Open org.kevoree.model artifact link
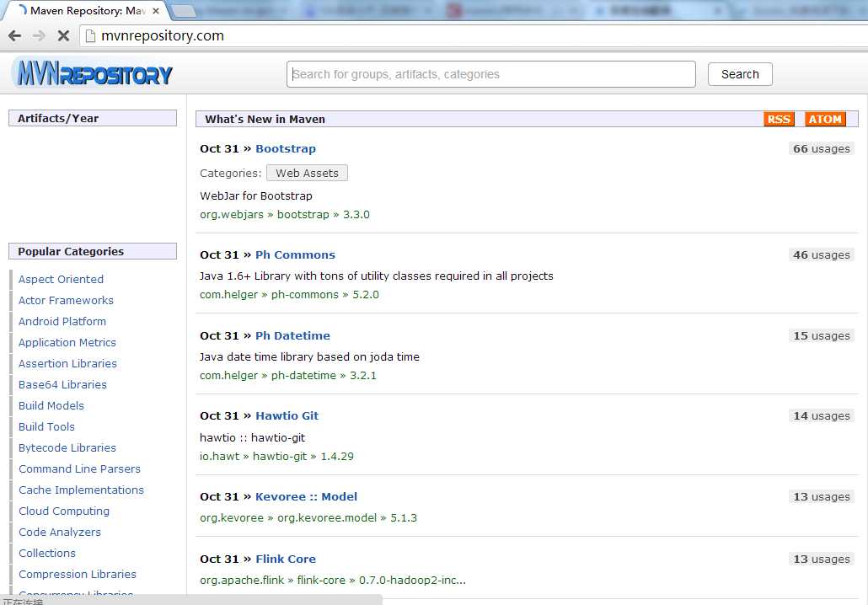The image size is (868, 605). pyautogui.click(x=327, y=517)
